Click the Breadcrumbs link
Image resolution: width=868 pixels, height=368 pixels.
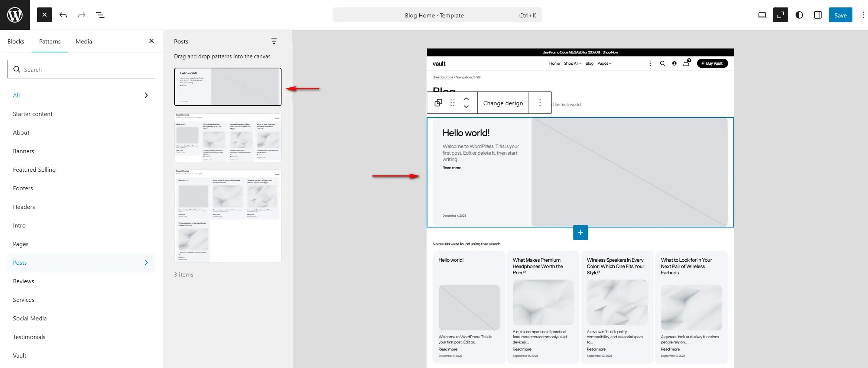click(x=443, y=77)
